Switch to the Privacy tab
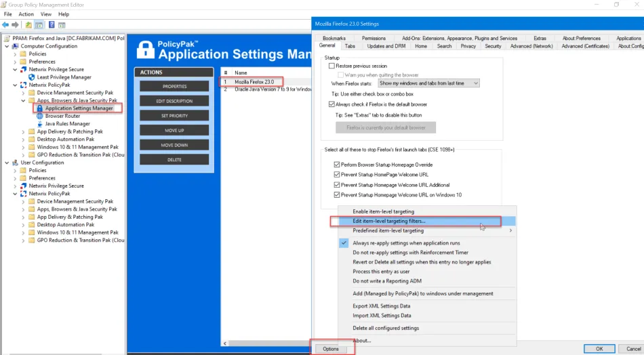644x355 pixels. click(468, 46)
